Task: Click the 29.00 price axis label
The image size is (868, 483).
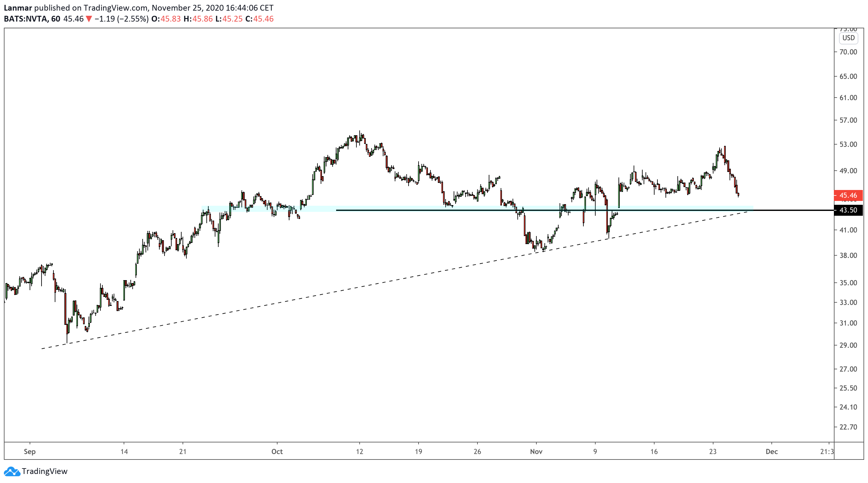Action: pos(848,345)
